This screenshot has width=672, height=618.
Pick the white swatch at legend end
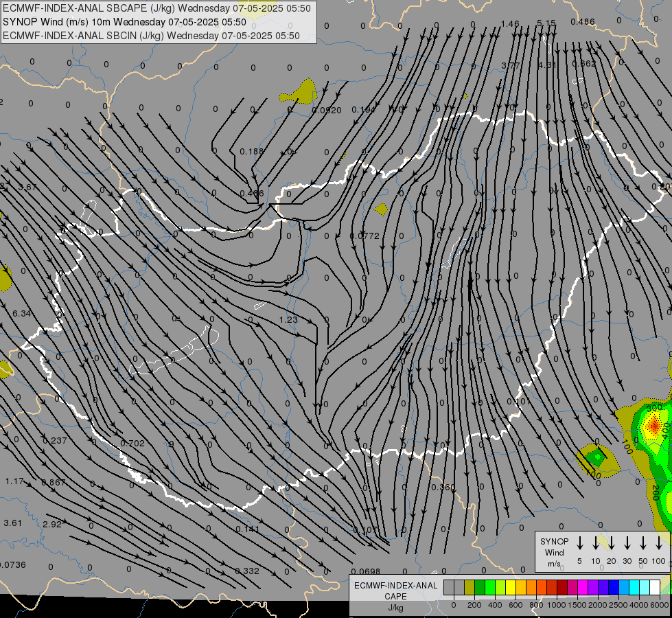tap(655, 588)
